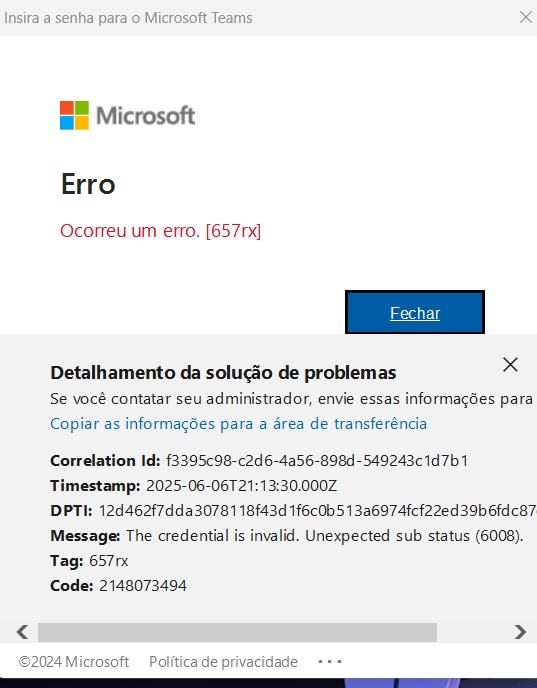Viewport: 537px width, 688px height.
Task: Close the Microsoft Teams password window
Action: click(526, 18)
